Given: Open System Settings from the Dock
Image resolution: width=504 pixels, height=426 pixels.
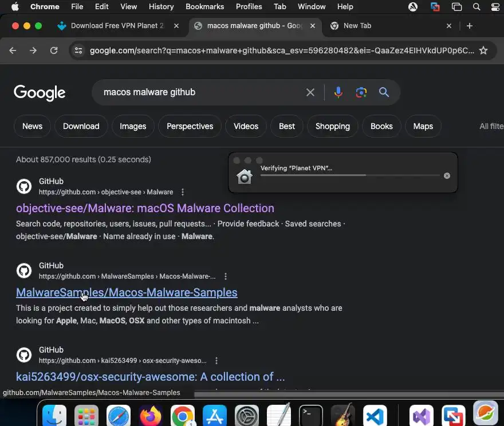Looking at the screenshot, I should 246,415.
